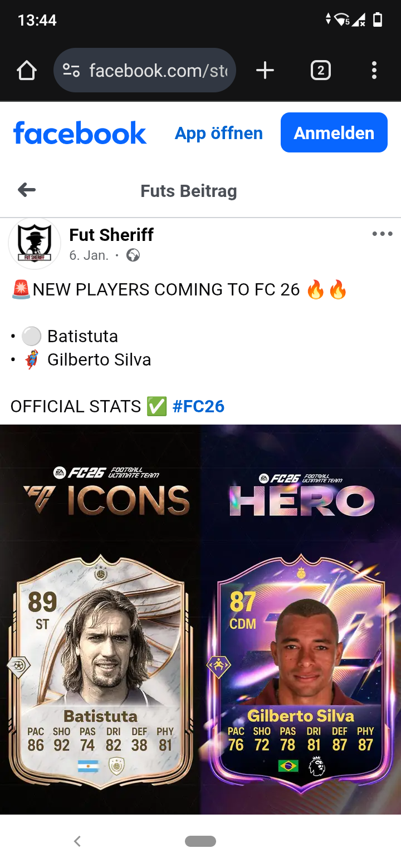Tap the browser home icon
Screen dimensions: 401x868
[x=26, y=71]
